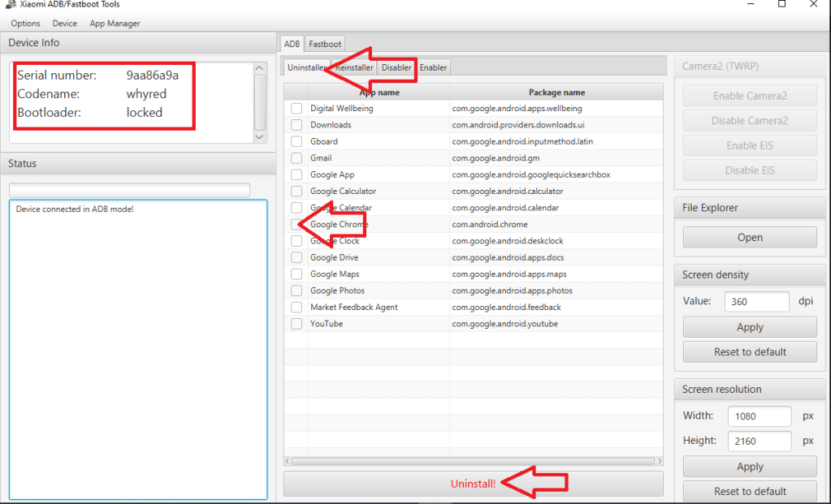Viewport: 831px width, 504px height.
Task: Select the YouTube app checkbox
Action: click(296, 324)
